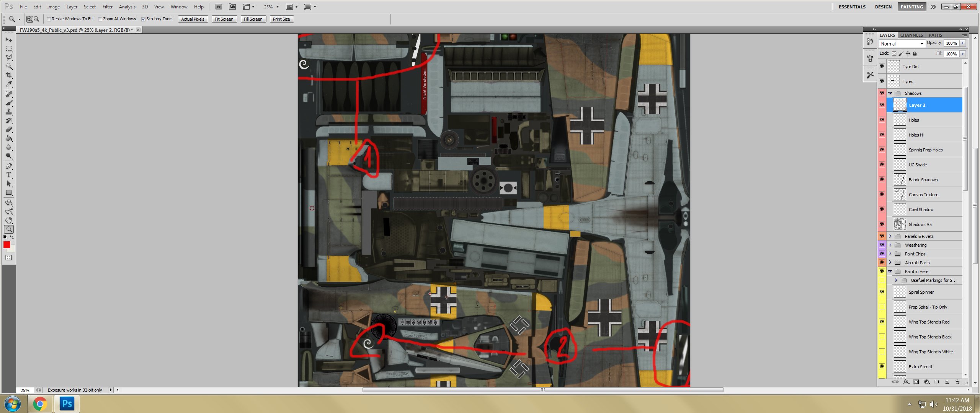Viewport: 980px width, 413px height.
Task: Open the red foreground color swatch
Action: (x=7, y=245)
